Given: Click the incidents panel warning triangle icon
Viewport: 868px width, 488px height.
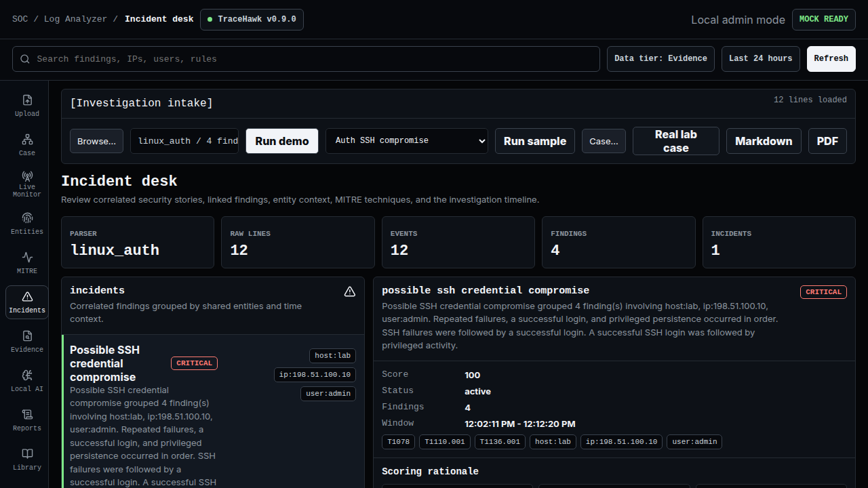Looking at the screenshot, I should click(x=350, y=291).
